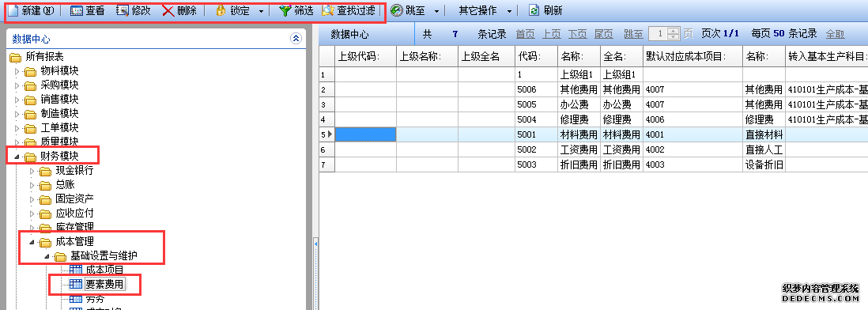Click the 锁定 lock icon

(221, 10)
